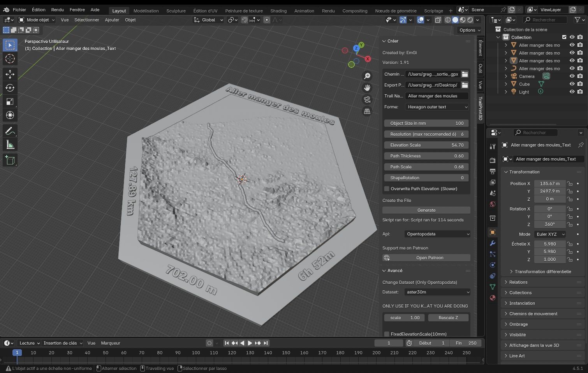
Task: Switch to wireframe viewport shading
Action: click(x=448, y=20)
